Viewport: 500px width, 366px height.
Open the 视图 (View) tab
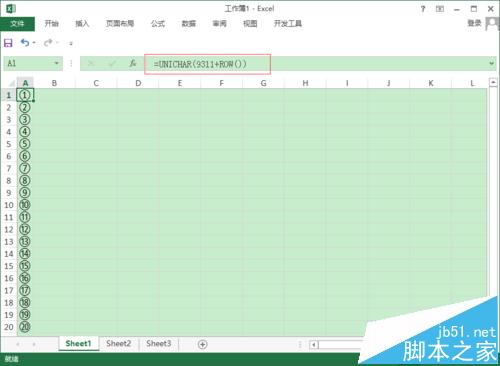click(x=250, y=24)
